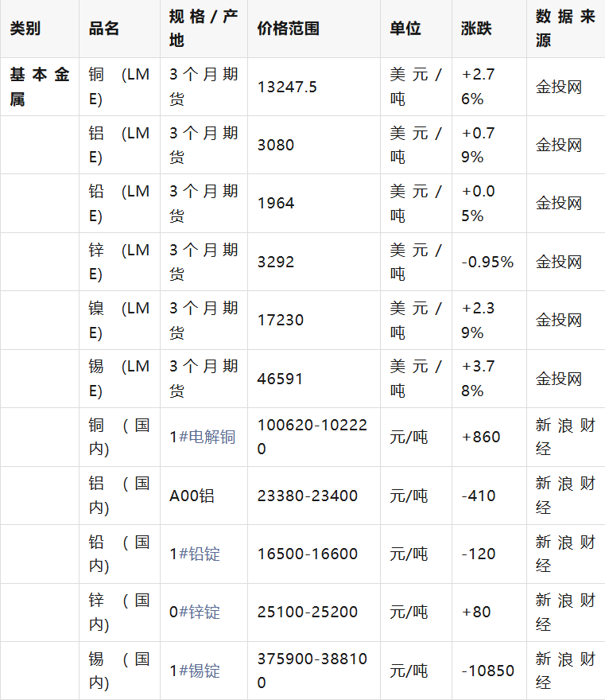Image resolution: width=605 pixels, height=700 pixels.
Task: Select the 单位 column header
Action: 405,29
